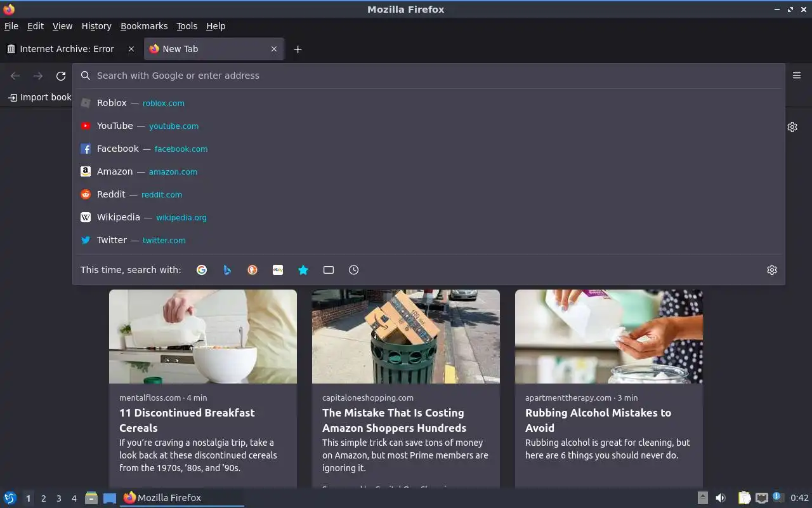This screenshot has width=812, height=508.
Task: Search this time with DuckDuckGo icon
Action: point(252,270)
